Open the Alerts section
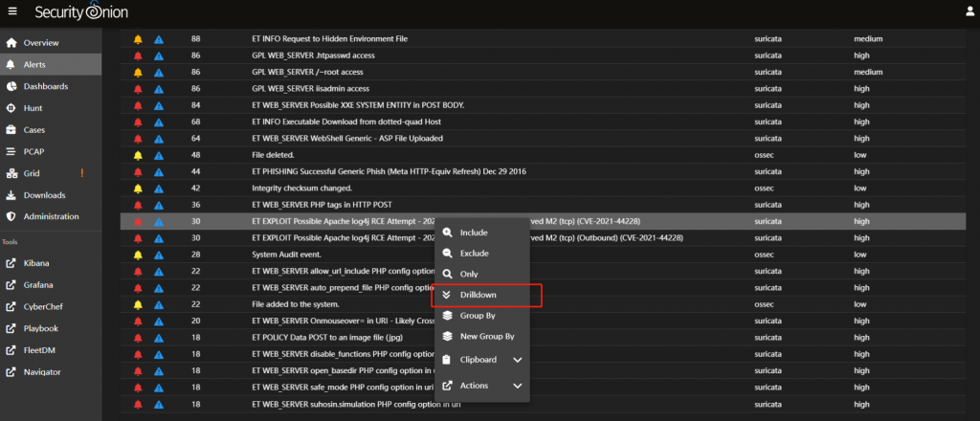Image resolution: width=980 pixels, height=421 pixels. [x=51, y=64]
